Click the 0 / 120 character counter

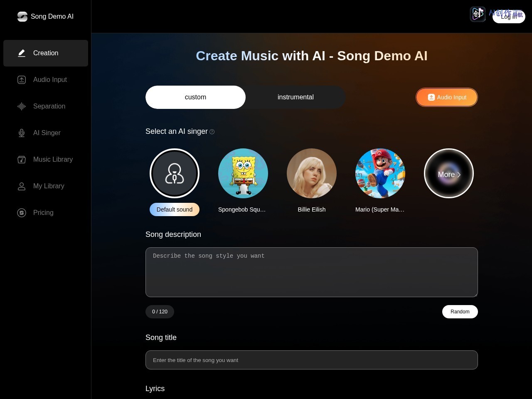click(160, 312)
